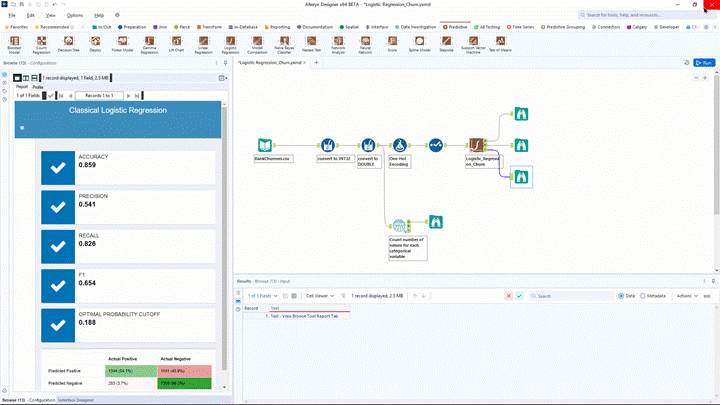Select the Logistic_Regression_Churn node on canvas

pyautogui.click(x=476, y=145)
